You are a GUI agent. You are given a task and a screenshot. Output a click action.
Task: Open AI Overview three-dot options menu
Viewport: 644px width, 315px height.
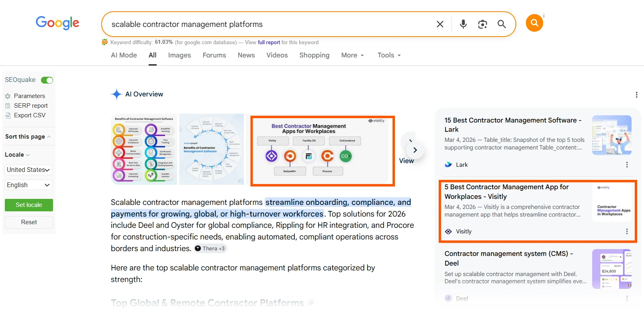(x=636, y=95)
